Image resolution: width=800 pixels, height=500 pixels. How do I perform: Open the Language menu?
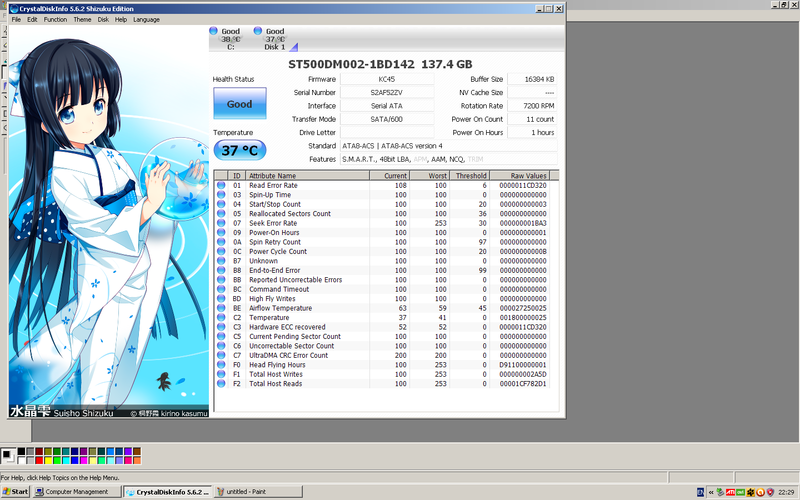point(146,20)
